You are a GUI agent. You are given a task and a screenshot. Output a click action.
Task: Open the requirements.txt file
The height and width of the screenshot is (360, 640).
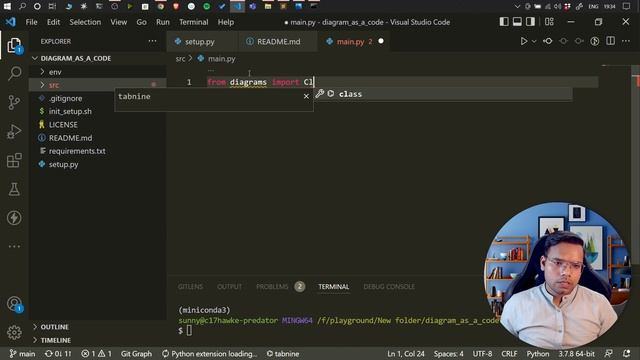click(77, 151)
